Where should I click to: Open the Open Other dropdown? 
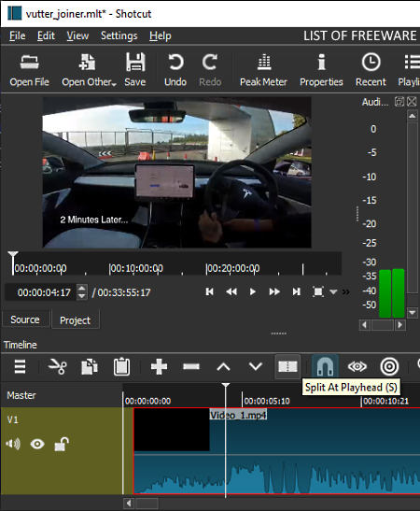point(89,70)
